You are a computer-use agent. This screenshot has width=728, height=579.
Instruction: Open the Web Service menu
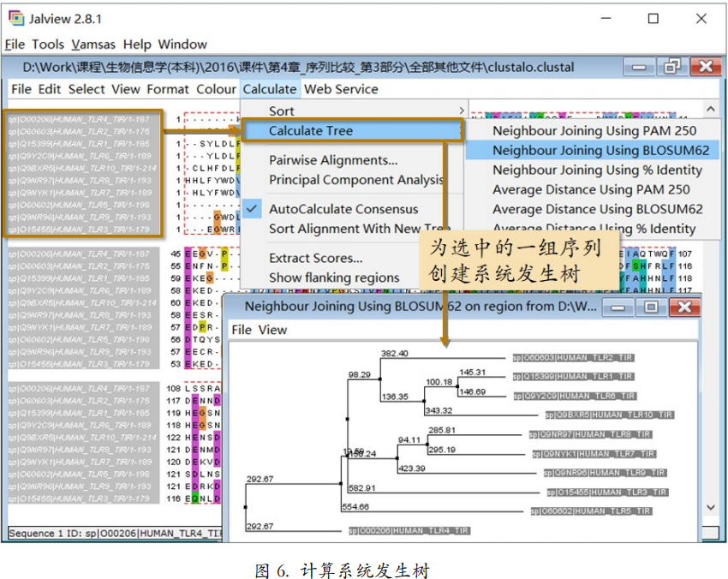(x=341, y=89)
